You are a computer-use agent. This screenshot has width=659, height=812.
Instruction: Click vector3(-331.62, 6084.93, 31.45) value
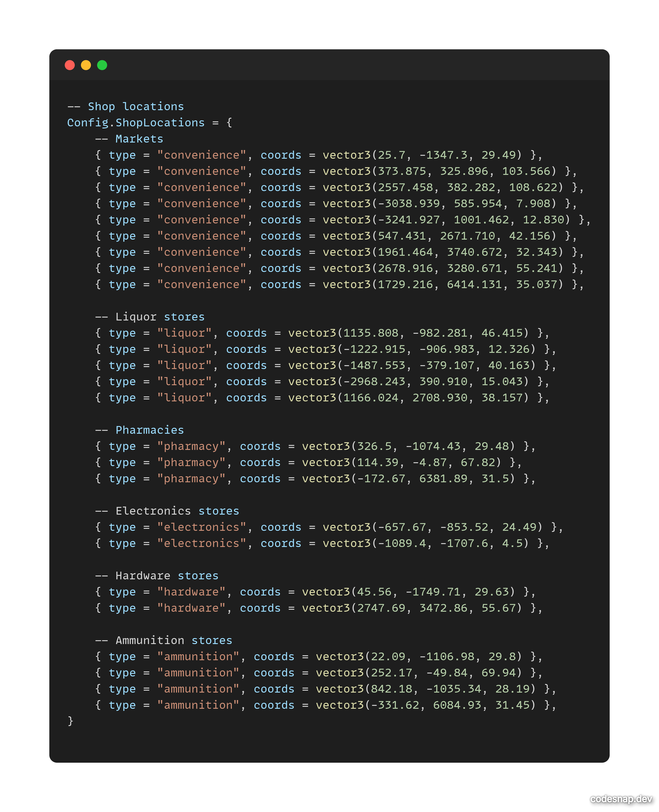426,705
